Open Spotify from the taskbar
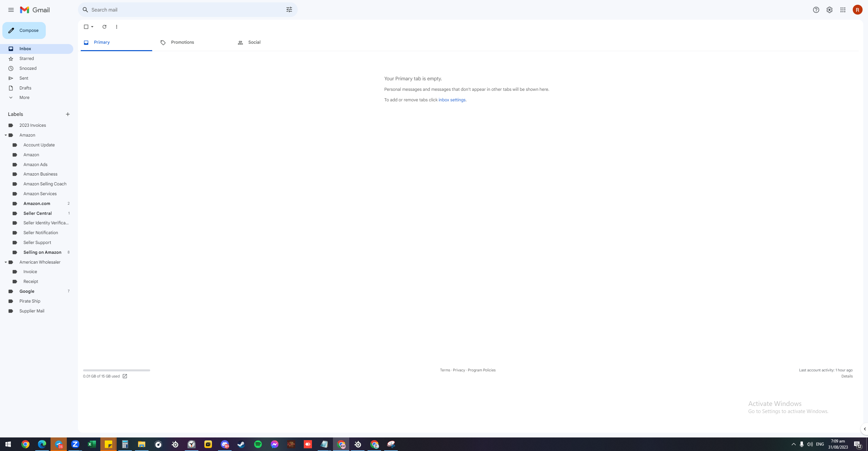 258,444
